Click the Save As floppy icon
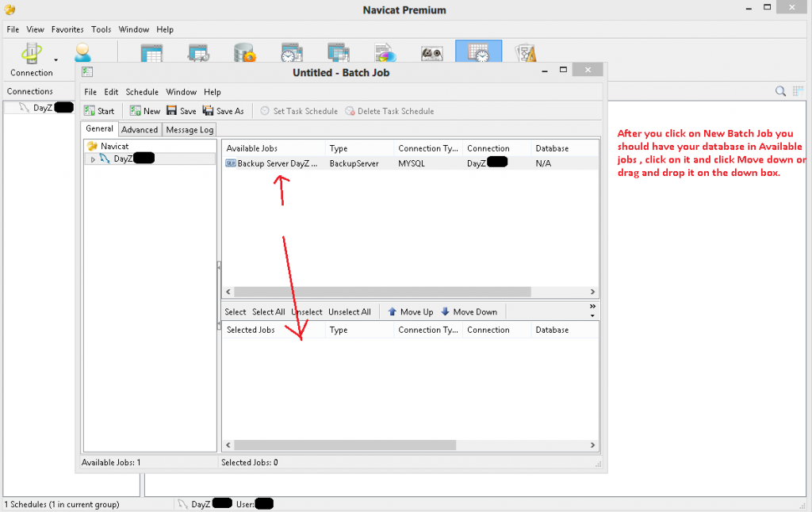This screenshot has height=512, width=812. coord(209,111)
